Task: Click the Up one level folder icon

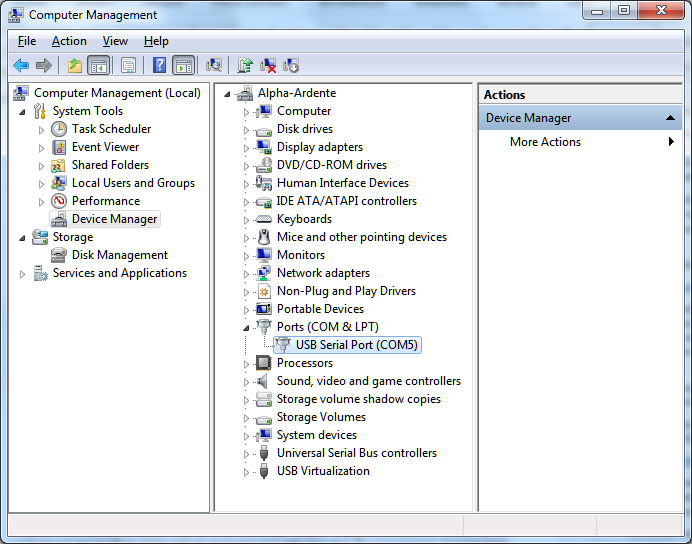Action: tap(75, 66)
